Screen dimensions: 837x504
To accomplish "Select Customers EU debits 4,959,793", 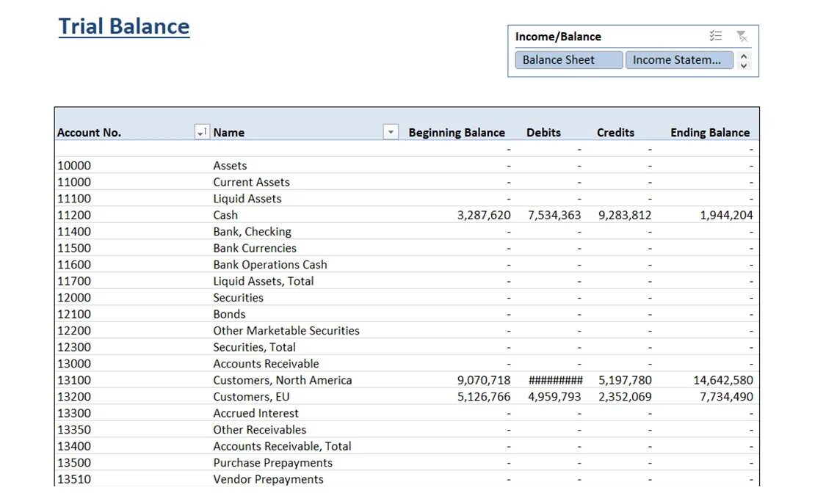I will [554, 397].
